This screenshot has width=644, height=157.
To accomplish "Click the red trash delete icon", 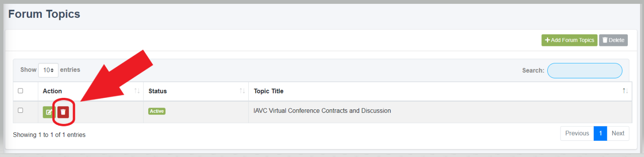I will (63, 112).
